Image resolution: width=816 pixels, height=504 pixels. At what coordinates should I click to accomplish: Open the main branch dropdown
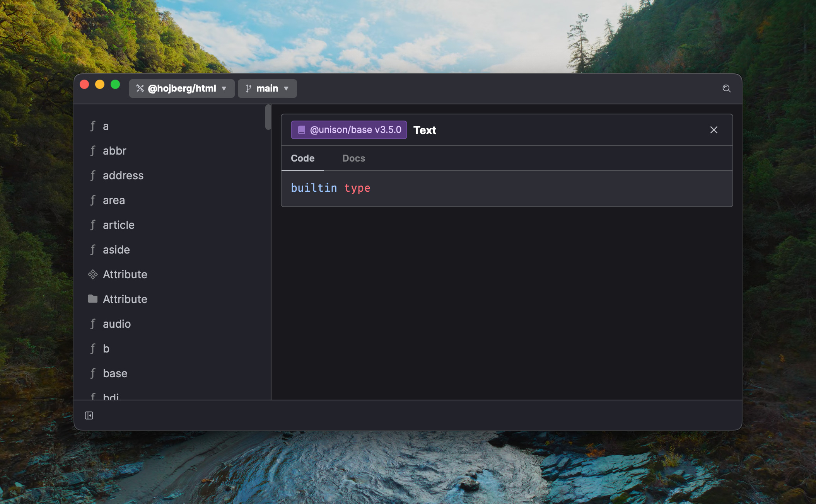[x=267, y=89]
